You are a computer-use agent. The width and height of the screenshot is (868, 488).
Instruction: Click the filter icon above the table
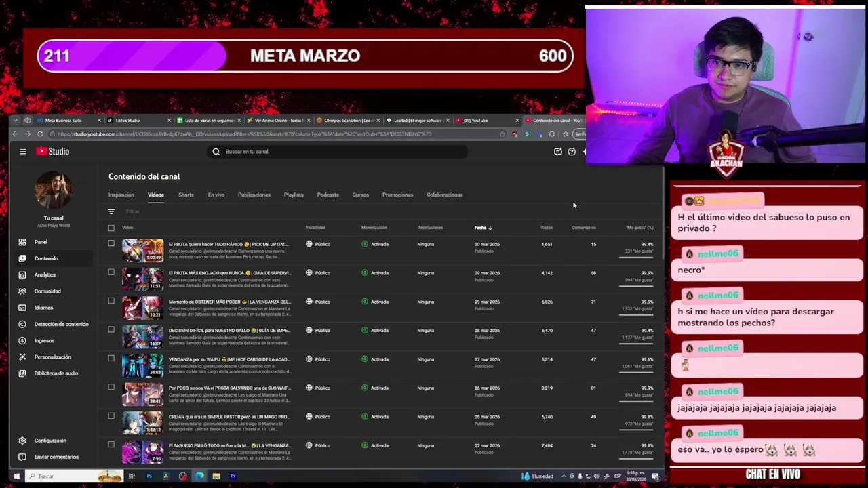click(111, 211)
